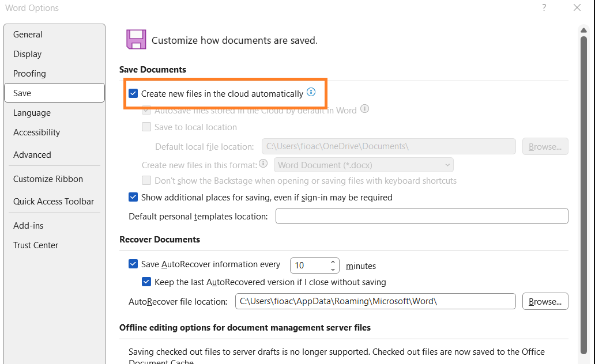Click the Default personal templates location field
Viewport: 595px width, 364px height.
tap(421, 217)
